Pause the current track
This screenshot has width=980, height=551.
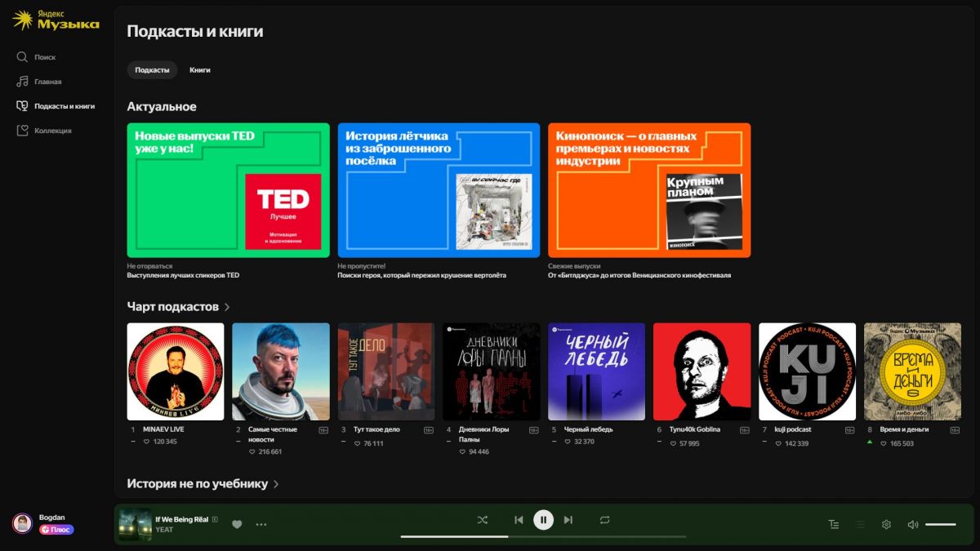pyautogui.click(x=543, y=520)
